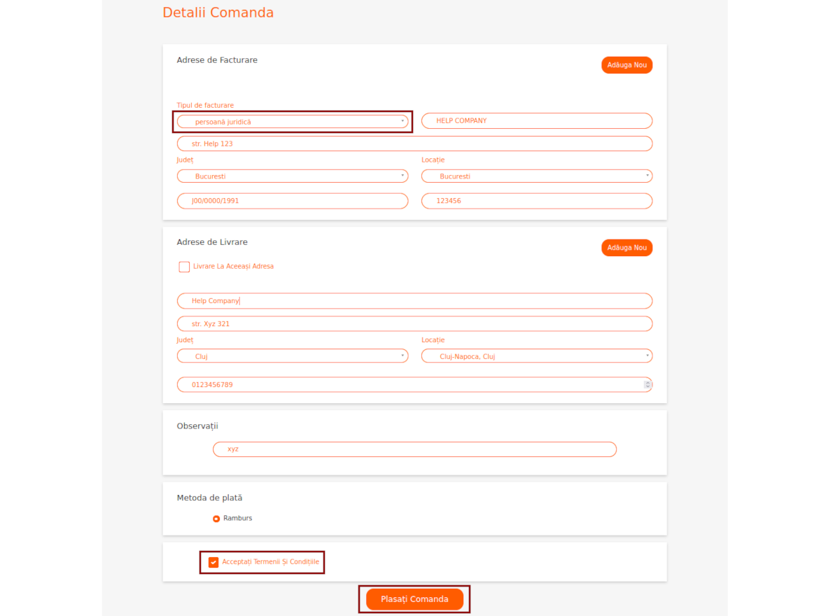This screenshot has height=616, width=840.
Task: Click the Livrare La Aceeași Adresa label
Action: click(x=234, y=267)
